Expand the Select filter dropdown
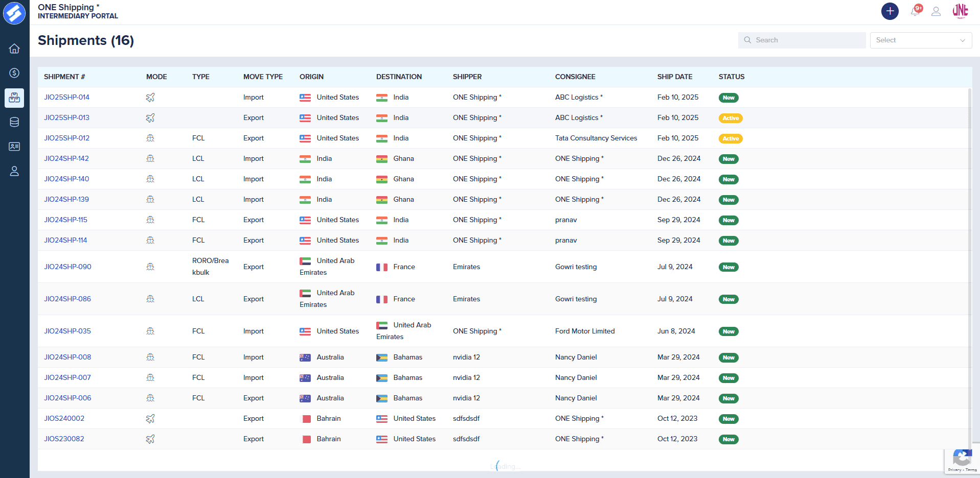The height and width of the screenshot is (478, 980). [920, 40]
